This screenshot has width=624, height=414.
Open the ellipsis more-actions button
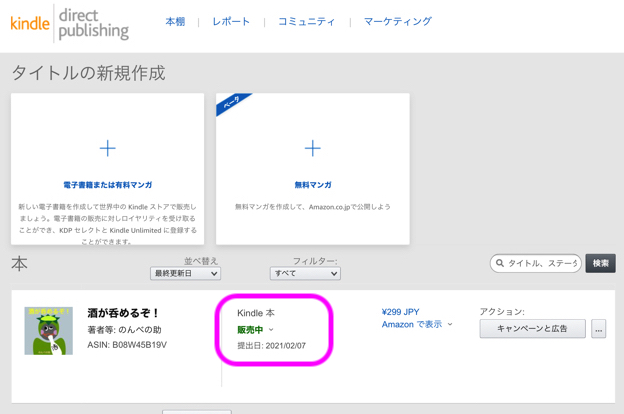click(598, 328)
